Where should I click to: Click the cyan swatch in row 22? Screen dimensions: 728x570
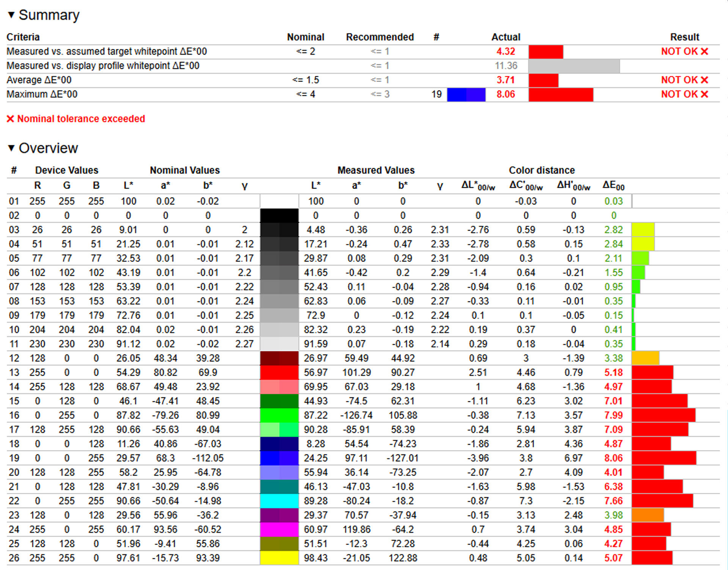pos(279,501)
